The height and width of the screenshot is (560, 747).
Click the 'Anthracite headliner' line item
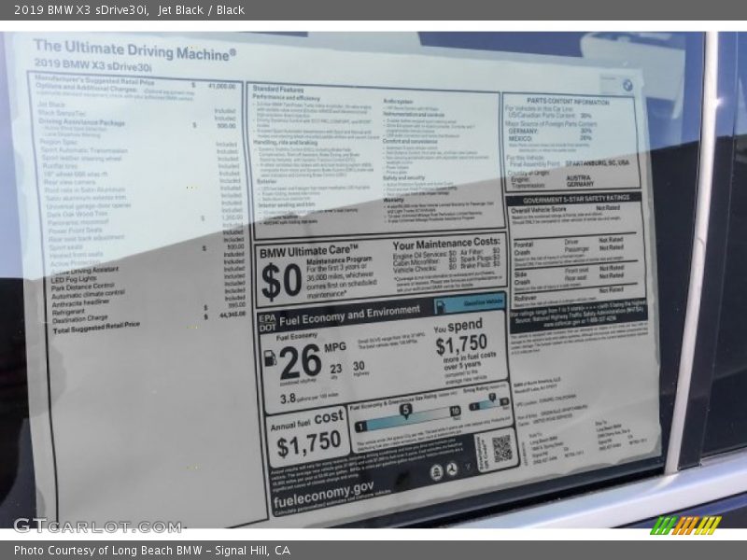pos(80,302)
